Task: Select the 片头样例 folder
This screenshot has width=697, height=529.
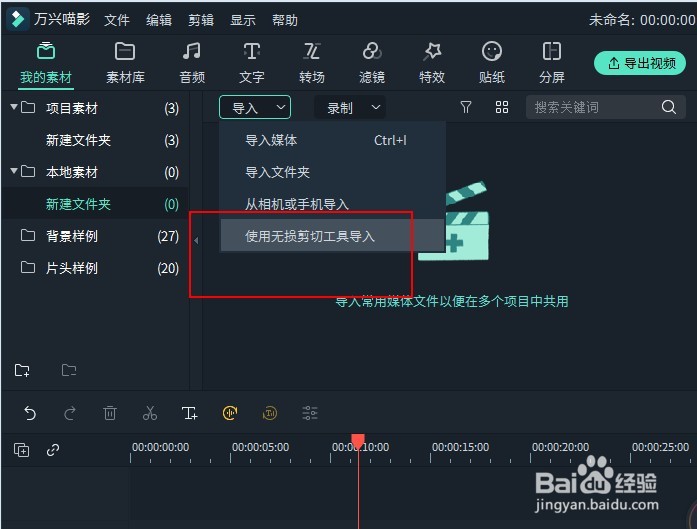Action: (95, 268)
